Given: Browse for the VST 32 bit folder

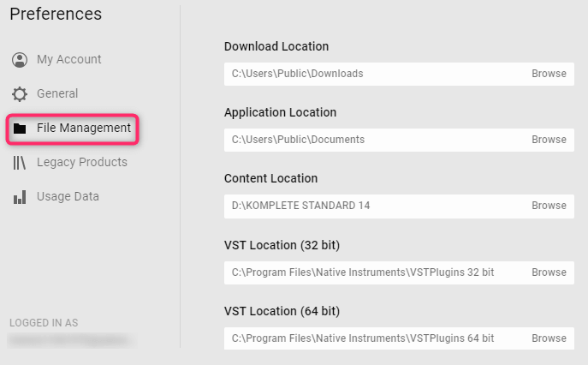Looking at the screenshot, I should pos(549,272).
